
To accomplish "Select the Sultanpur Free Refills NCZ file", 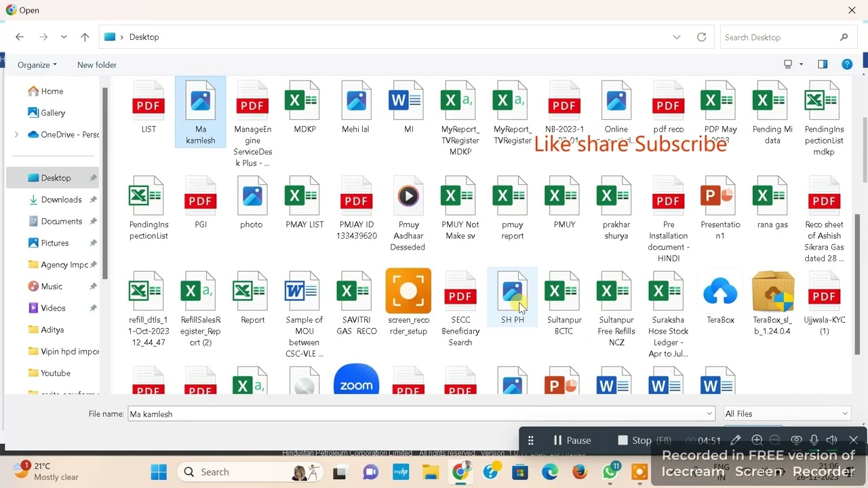I will coord(616,309).
